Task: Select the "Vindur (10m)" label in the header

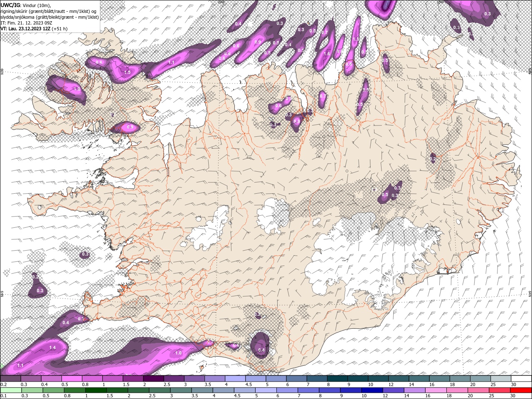Action: (37, 5)
